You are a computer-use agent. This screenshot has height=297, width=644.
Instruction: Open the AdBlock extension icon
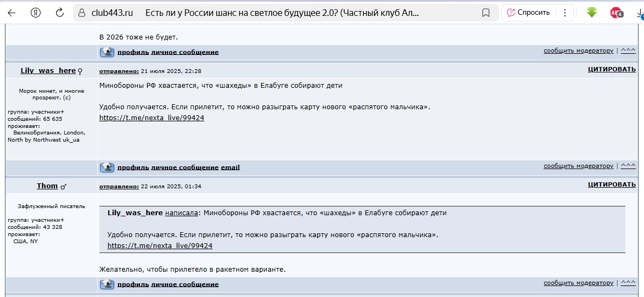pyautogui.click(x=616, y=13)
